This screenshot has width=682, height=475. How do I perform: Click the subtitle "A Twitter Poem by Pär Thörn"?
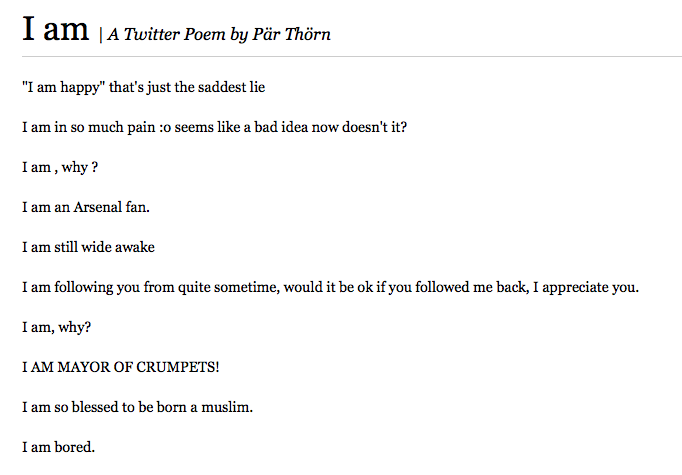click(x=219, y=34)
